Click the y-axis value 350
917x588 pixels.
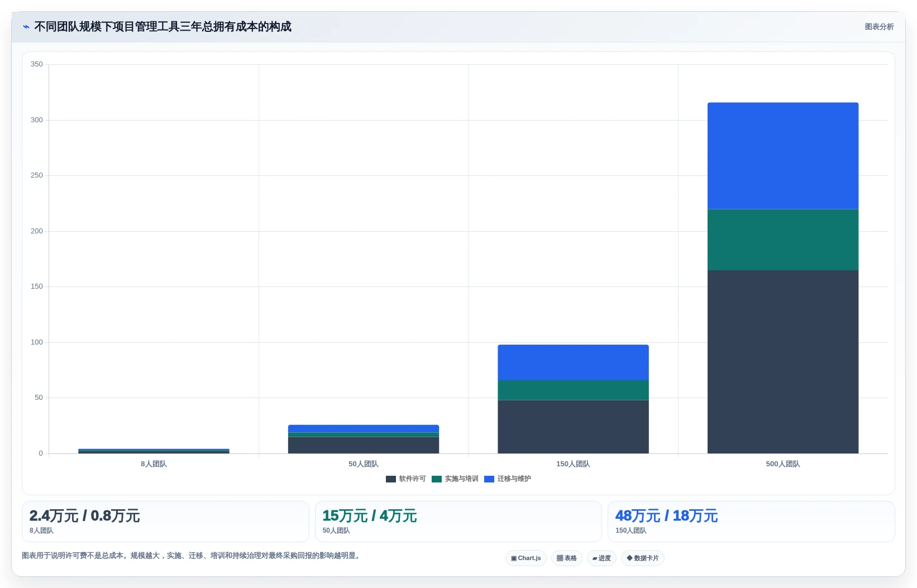[37, 64]
